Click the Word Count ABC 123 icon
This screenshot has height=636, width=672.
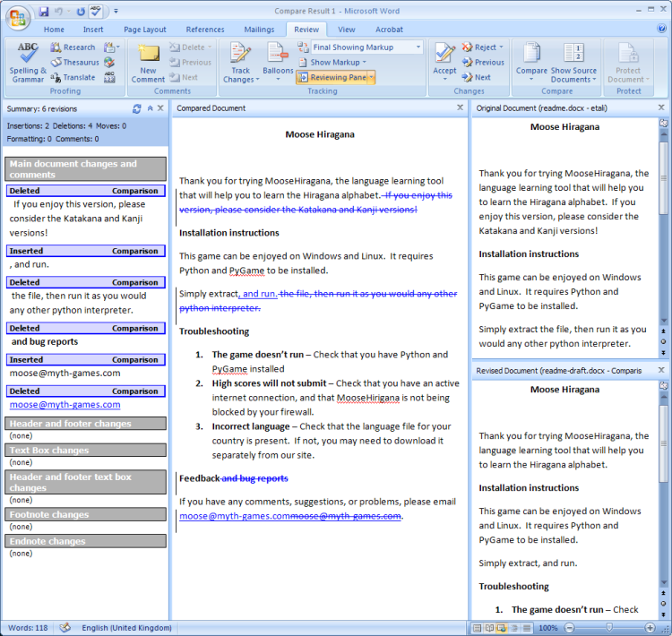(109, 77)
